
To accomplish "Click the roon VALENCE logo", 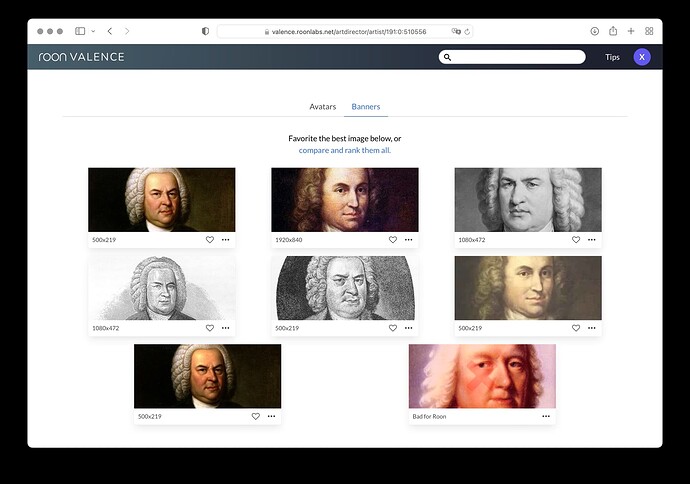I will tap(81, 57).
